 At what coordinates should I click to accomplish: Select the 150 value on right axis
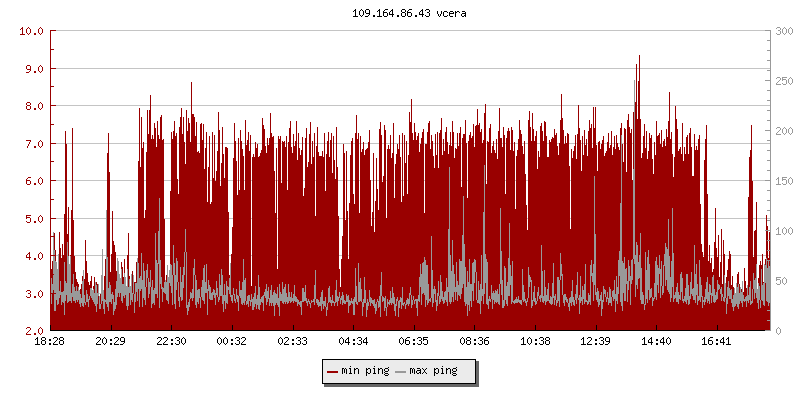tap(784, 181)
